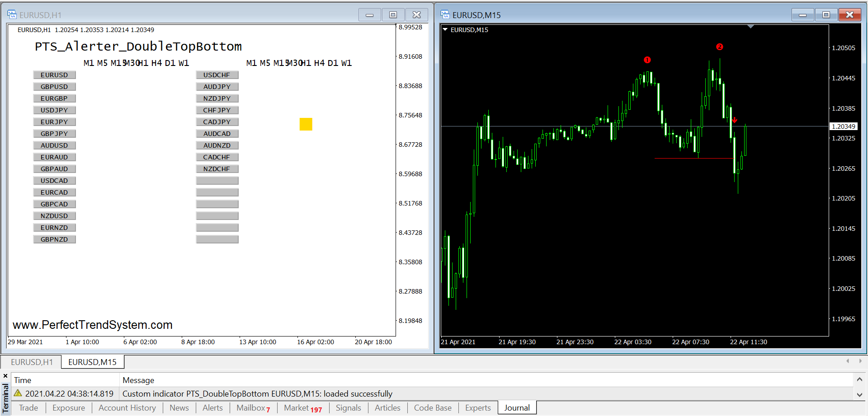The height and width of the screenshot is (416, 868).
Task: Click the red double top marker 1
Action: [647, 60]
